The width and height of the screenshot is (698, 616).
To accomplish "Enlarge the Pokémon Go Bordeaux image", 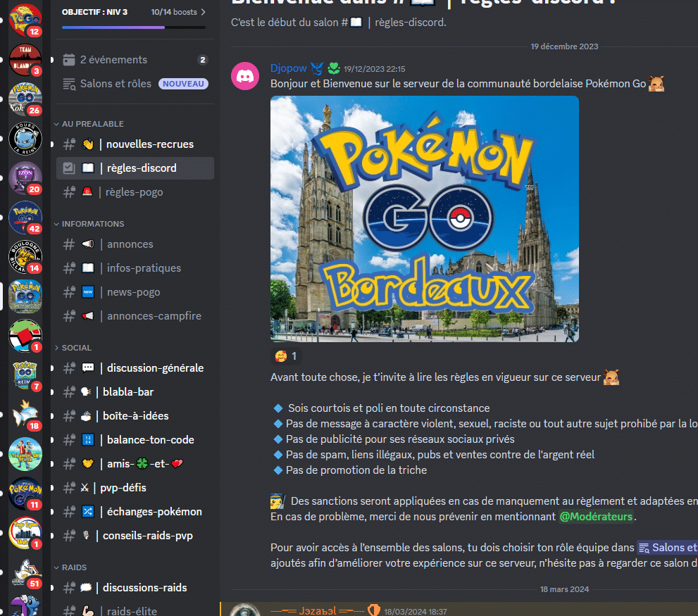I will (425, 219).
